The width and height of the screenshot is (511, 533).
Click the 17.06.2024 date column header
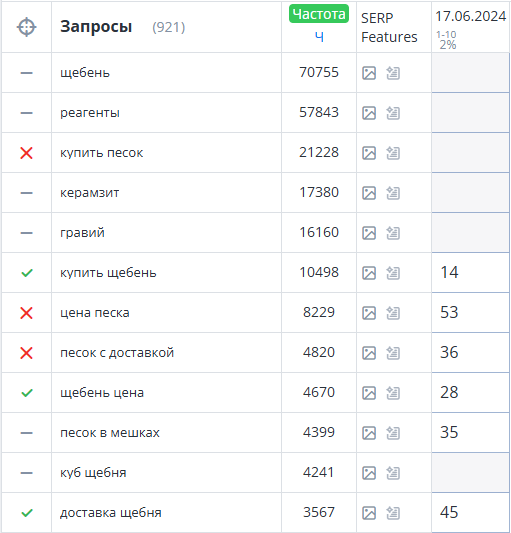click(x=471, y=16)
